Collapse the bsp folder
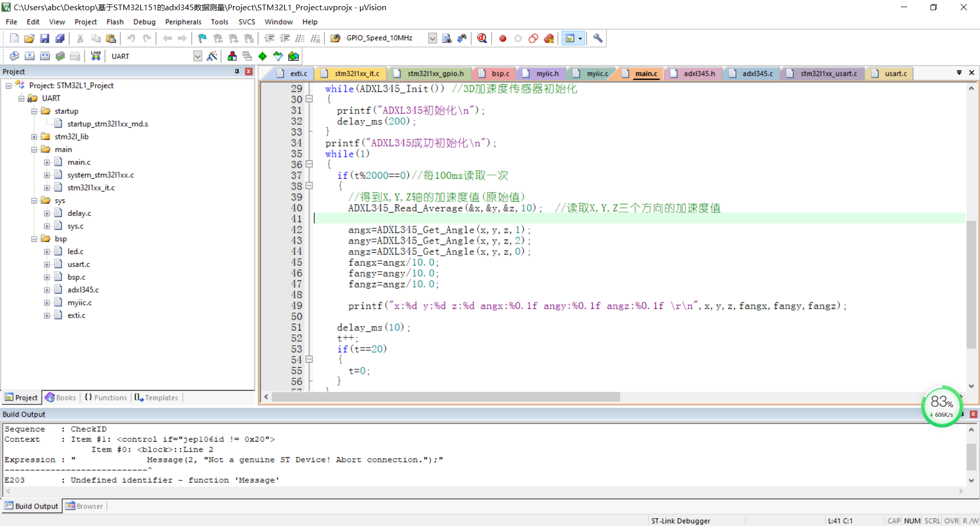Viewport: 980px width, 526px height. 34,239
